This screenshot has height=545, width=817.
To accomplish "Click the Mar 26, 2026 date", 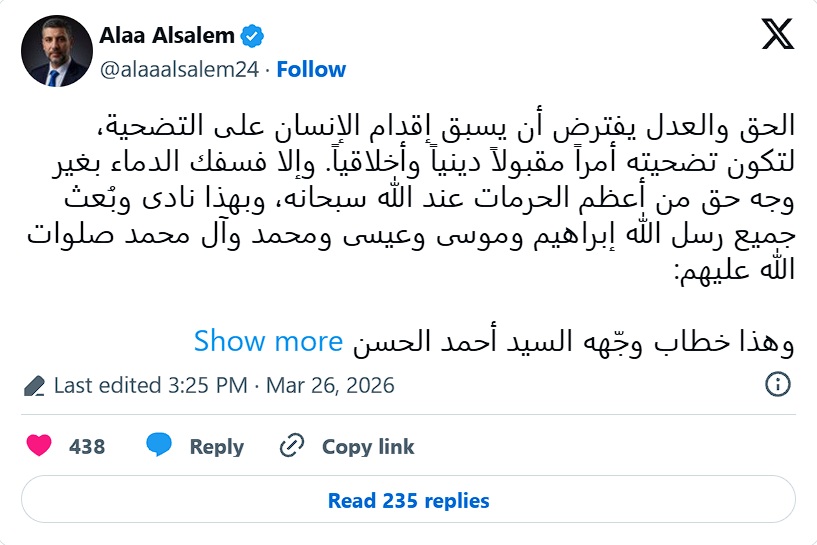I will [330, 385].
